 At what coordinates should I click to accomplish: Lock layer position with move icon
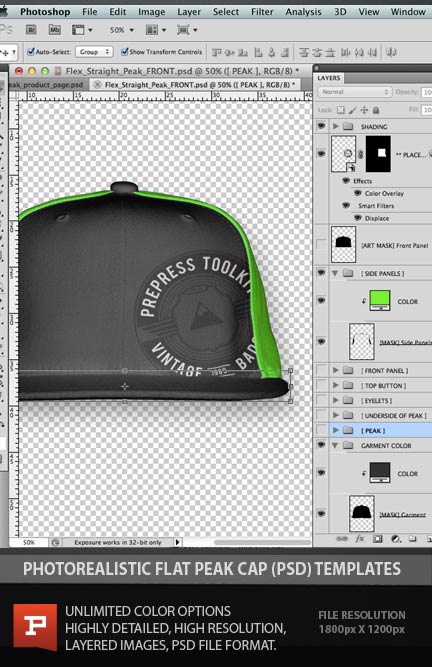coord(364,110)
